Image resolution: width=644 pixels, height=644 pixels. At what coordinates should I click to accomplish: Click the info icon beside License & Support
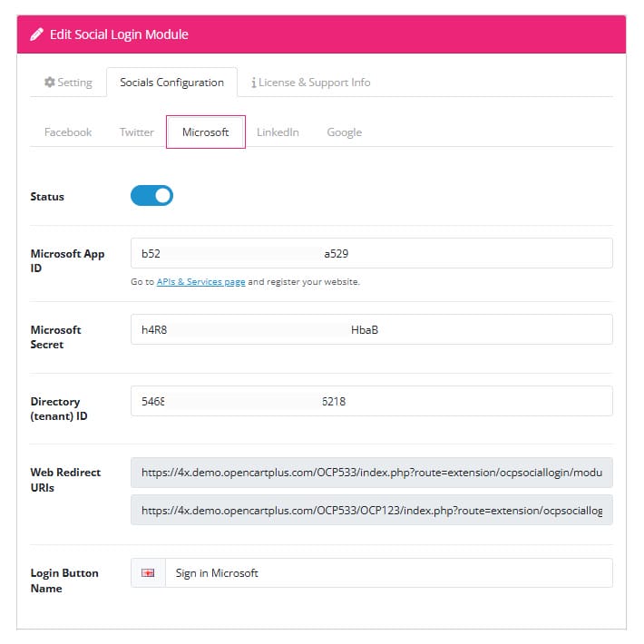(254, 83)
